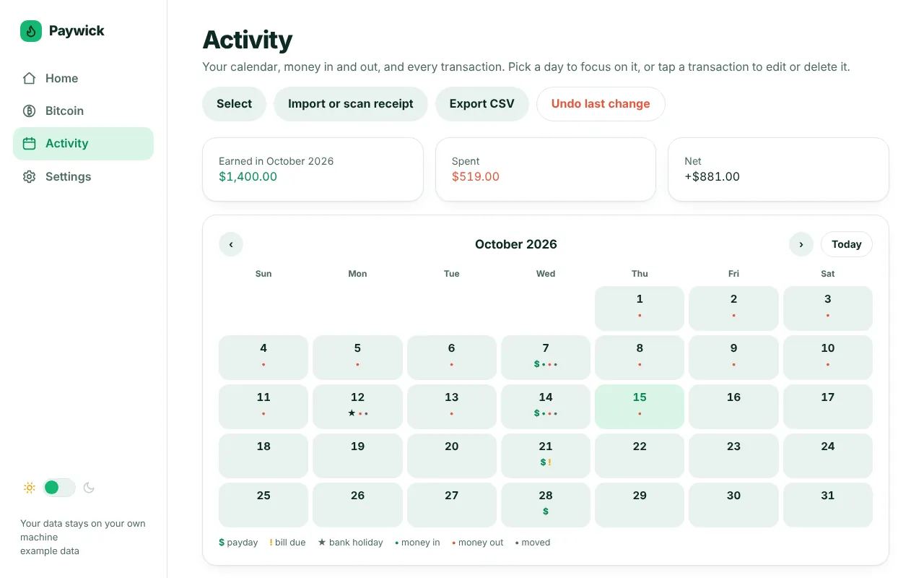The image size is (924, 578).
Task: Click Undo last change button
Action: (601, 104)
